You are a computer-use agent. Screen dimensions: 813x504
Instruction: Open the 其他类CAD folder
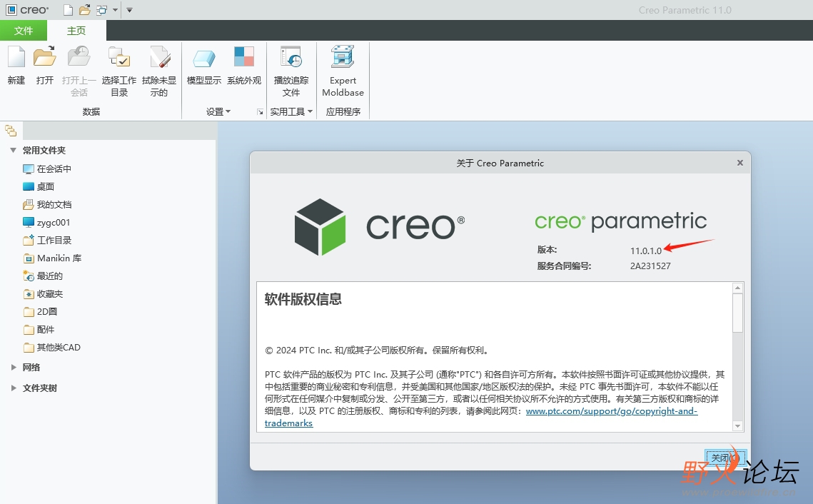tap(52, 348)
